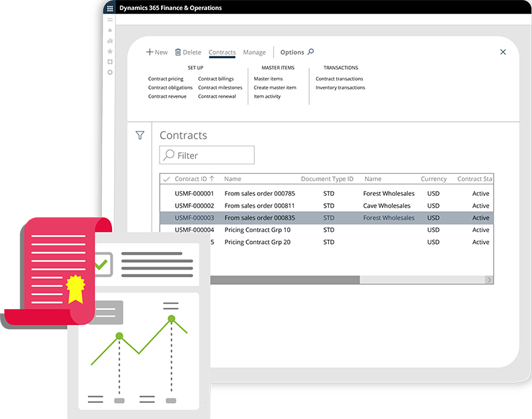Click the scrollbar right arrow on the grid
The image size is (532, 419).
(489, 280)
